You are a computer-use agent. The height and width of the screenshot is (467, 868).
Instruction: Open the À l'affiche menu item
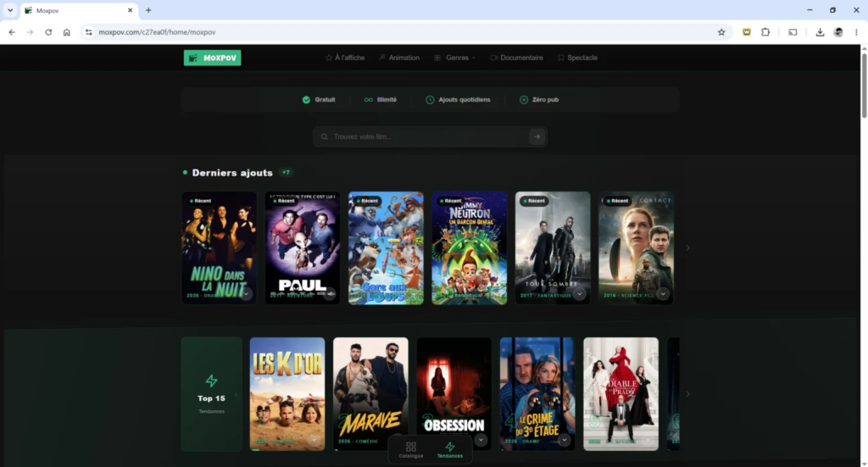[x=345, y=58]
